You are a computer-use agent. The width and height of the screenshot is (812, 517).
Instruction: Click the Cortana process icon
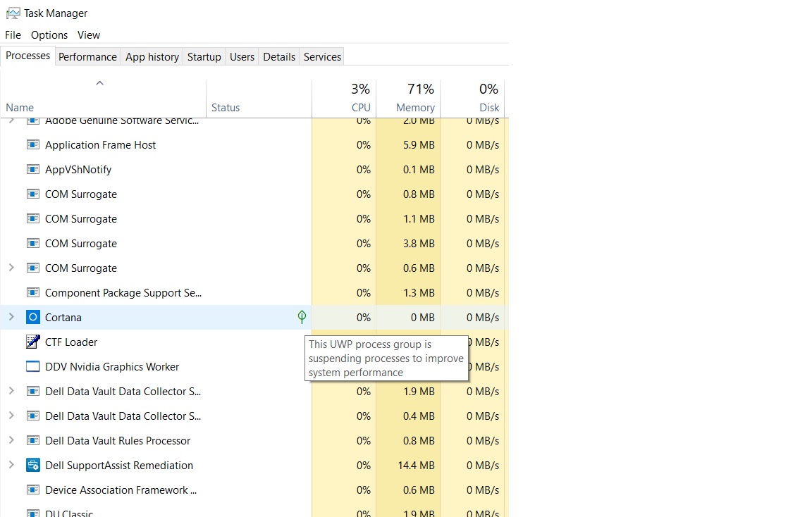(x=33, y=317)
